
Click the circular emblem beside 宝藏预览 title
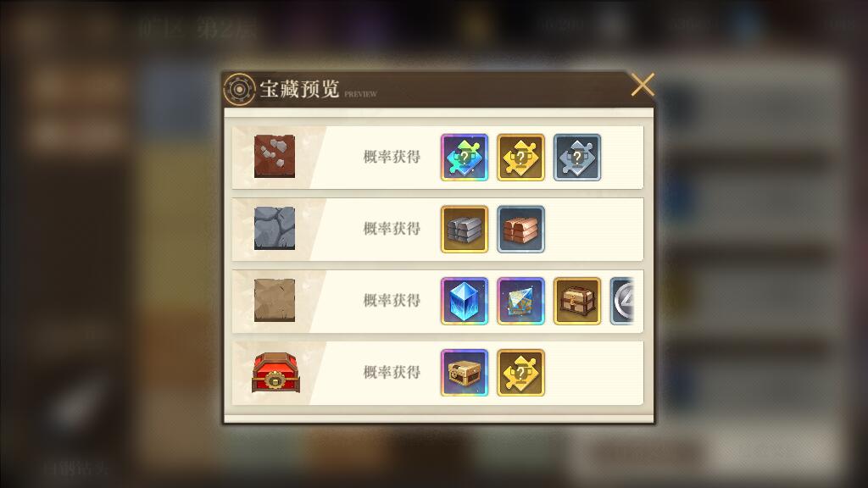239,89
